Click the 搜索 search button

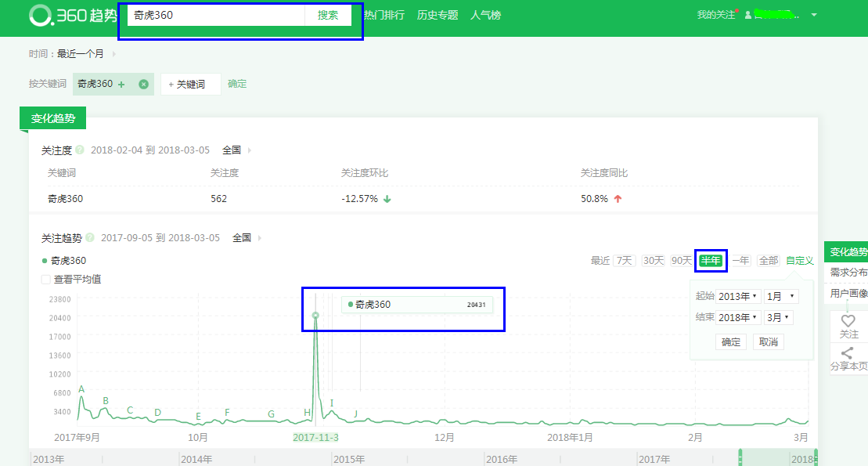328,15
